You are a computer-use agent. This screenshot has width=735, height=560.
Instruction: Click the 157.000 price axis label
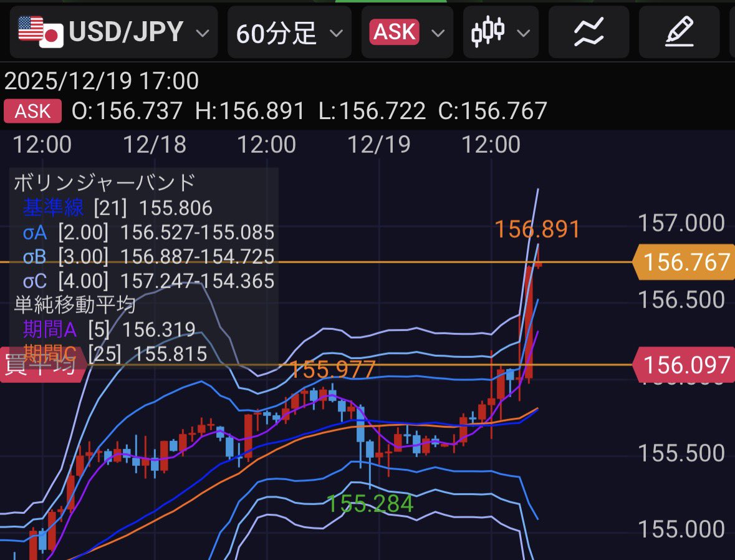pos(681,223)
